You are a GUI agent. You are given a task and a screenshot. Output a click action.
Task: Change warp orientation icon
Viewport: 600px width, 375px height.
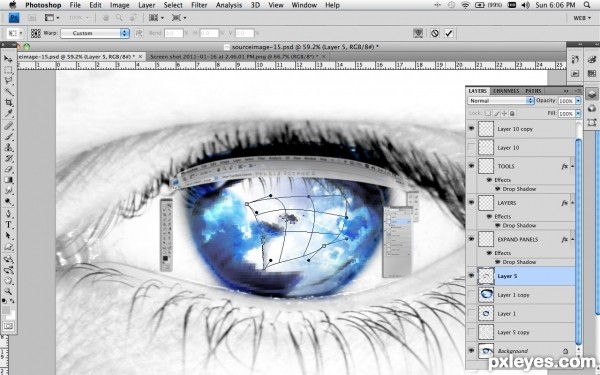tap(139, 33)
